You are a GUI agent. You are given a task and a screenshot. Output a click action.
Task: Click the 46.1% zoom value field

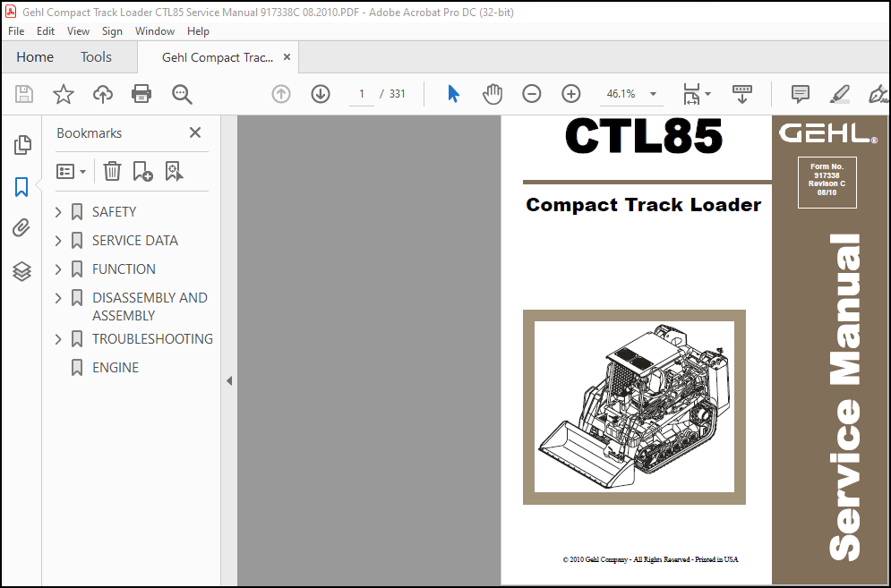[x=621, y=94]
